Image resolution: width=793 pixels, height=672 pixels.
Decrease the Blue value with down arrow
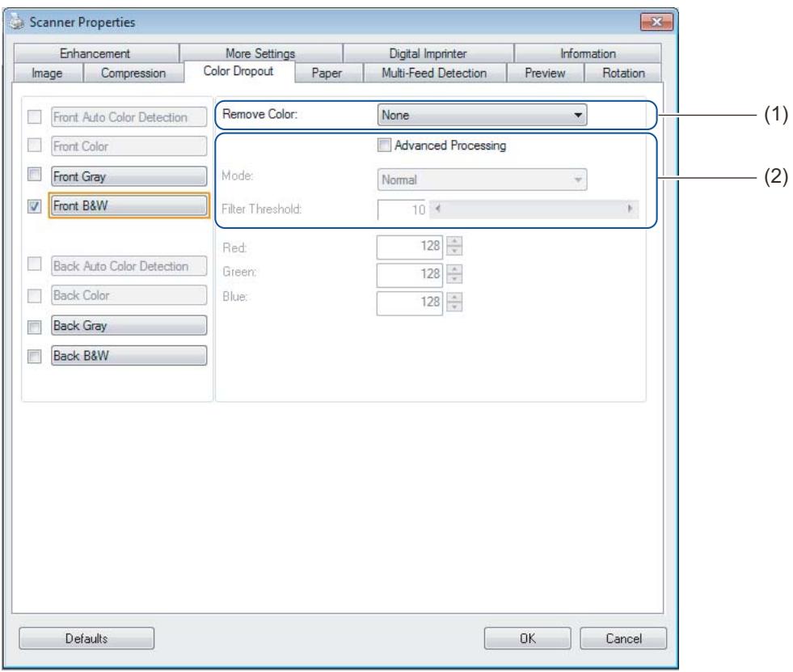tap(454, 307)
